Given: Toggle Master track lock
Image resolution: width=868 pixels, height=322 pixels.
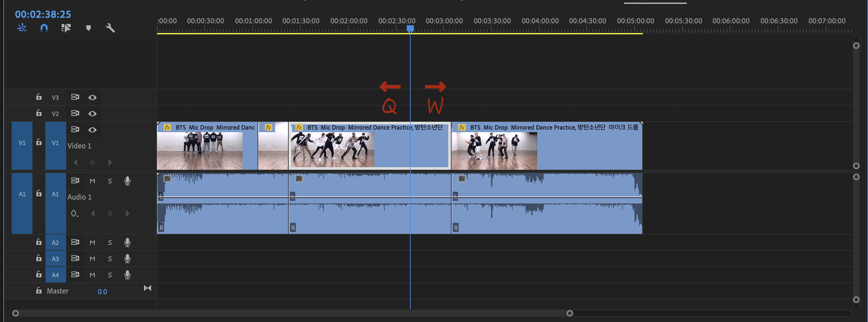Looking at the screenshot, I should (x=39, y=291).
